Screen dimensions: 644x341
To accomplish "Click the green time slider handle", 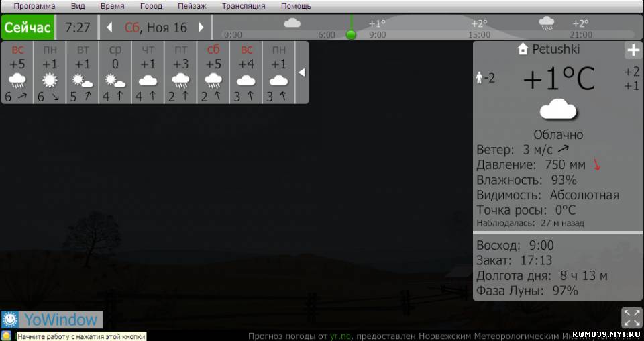I will 350,34.
